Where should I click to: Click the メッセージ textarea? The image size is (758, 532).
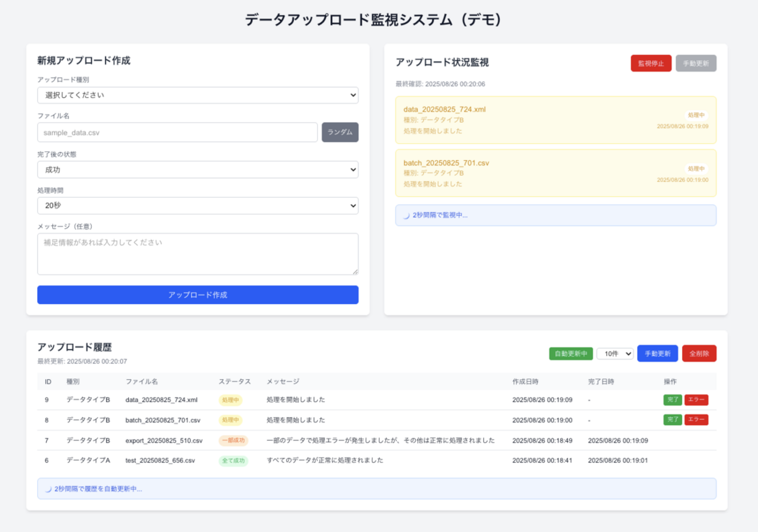198,254
